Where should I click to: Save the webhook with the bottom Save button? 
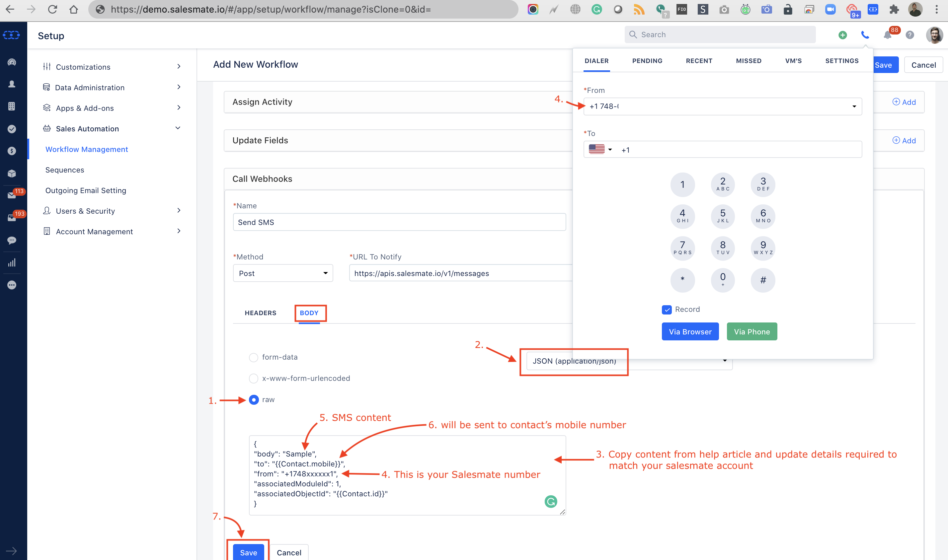(x=248, y=552)
